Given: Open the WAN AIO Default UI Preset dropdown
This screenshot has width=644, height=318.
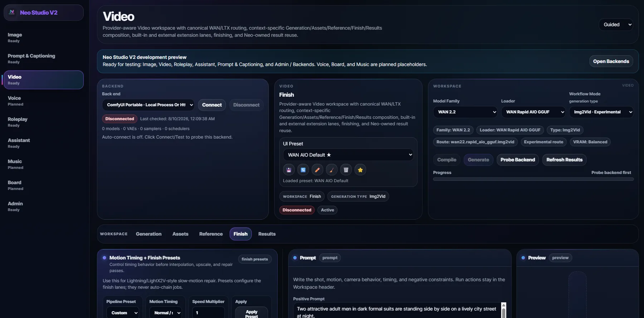Looking at the screenshot, I should [348, 155].
